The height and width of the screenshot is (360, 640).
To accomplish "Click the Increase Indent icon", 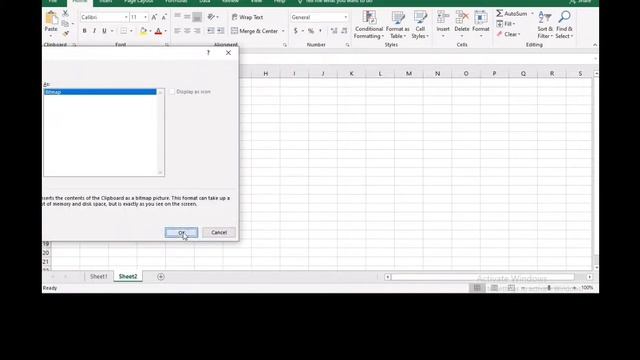I will tap(220, 31).
